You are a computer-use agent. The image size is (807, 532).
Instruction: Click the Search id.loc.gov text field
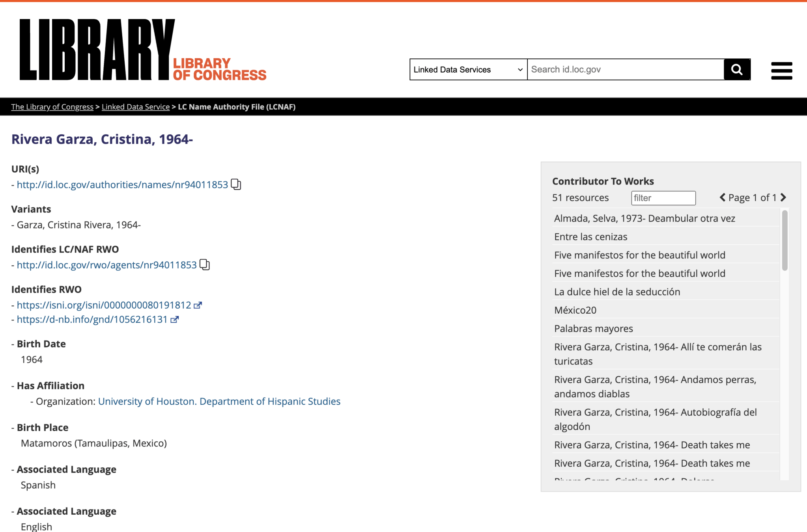pyautogui.click(x=625, y=70)
